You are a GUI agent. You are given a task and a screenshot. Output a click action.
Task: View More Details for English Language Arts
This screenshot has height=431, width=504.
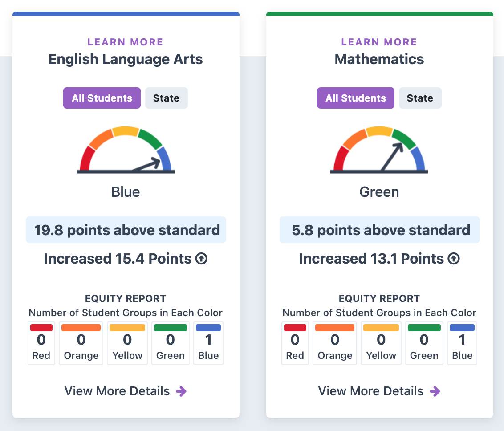point(118,391)
